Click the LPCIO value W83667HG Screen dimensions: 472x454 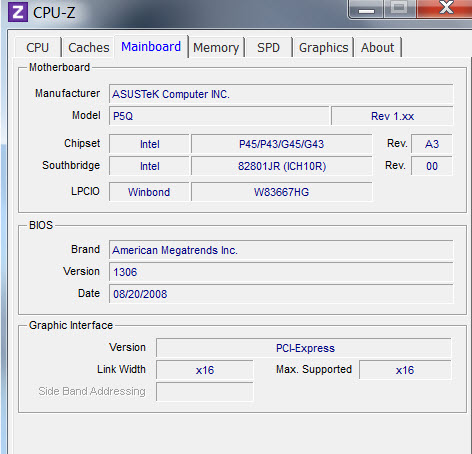[x=281, y=192]
